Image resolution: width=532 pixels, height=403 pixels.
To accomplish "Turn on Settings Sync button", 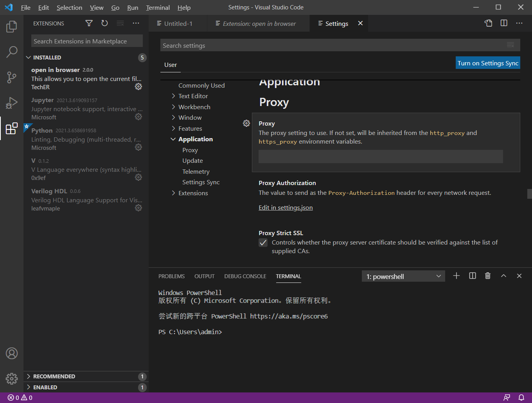I will 488,63.
